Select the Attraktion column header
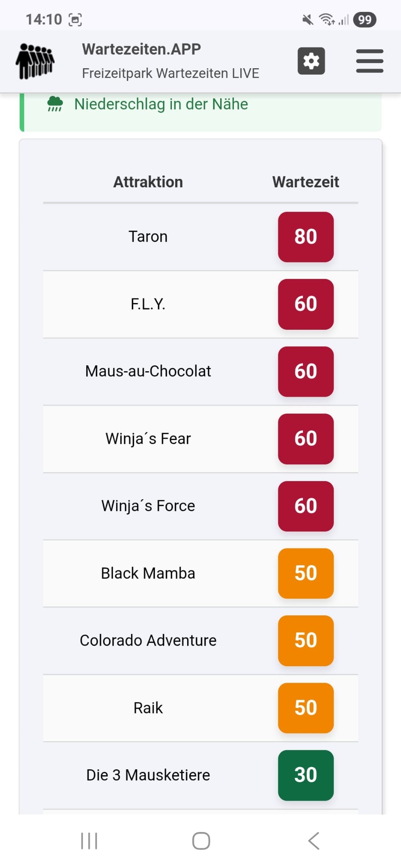Screen dimensions: 401x868 [148, 182]
